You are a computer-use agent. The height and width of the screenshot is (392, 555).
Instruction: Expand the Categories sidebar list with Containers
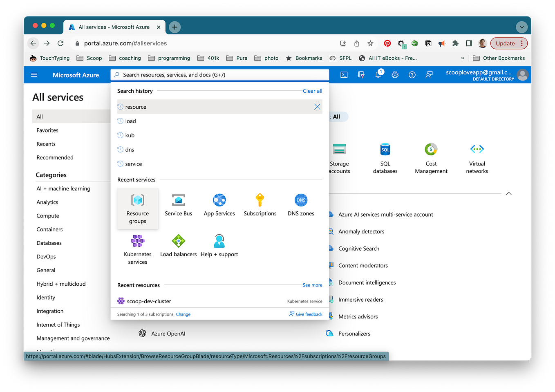coord(49,229)
